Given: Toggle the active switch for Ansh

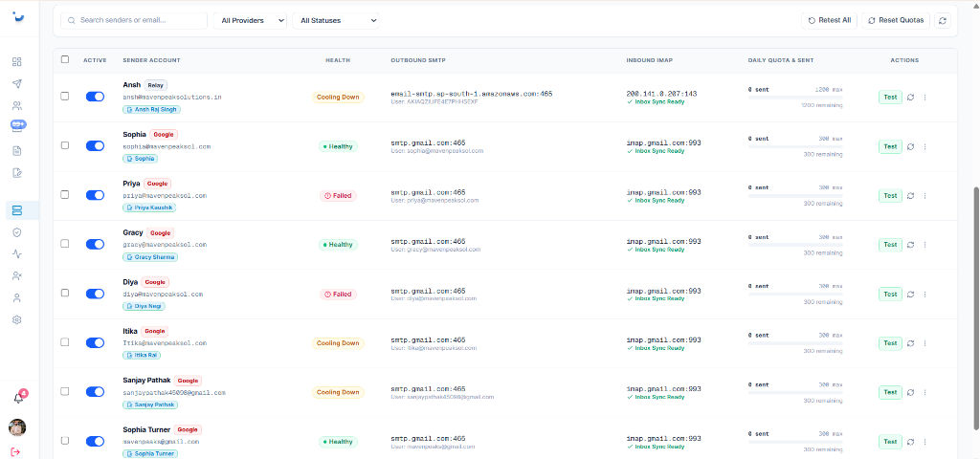Looking at the screenshot, I should coord(95,97).
